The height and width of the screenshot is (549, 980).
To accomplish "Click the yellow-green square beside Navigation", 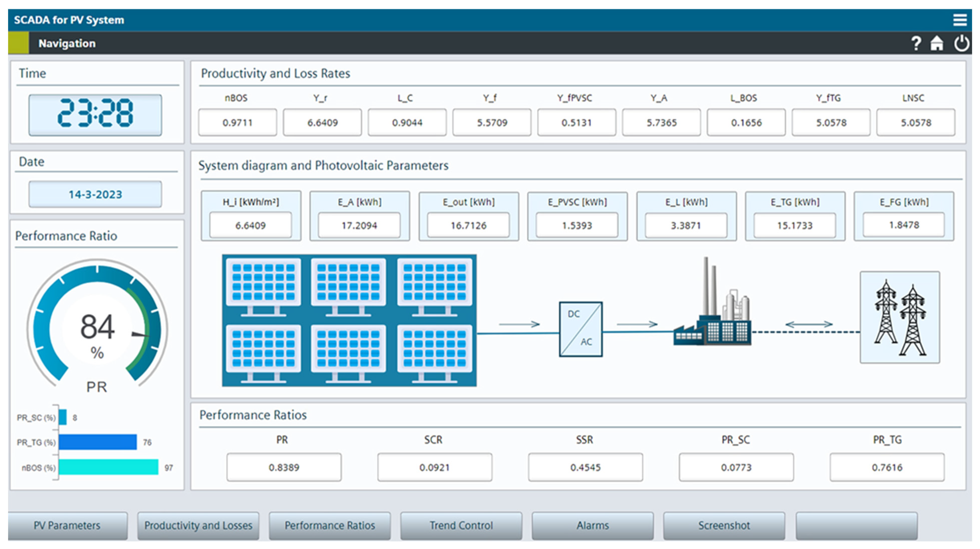I will [18, 43].
